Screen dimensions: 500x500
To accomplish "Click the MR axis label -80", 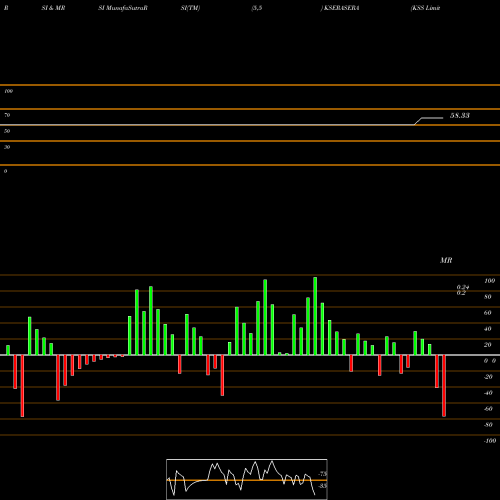I will (x=488, y=425).
